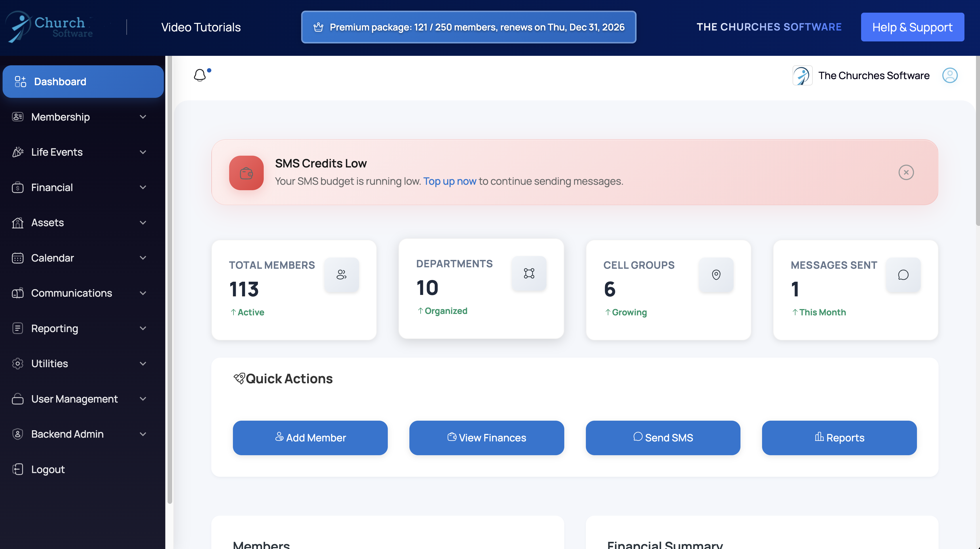Expand the User Management chevron

tap(143, 399)
